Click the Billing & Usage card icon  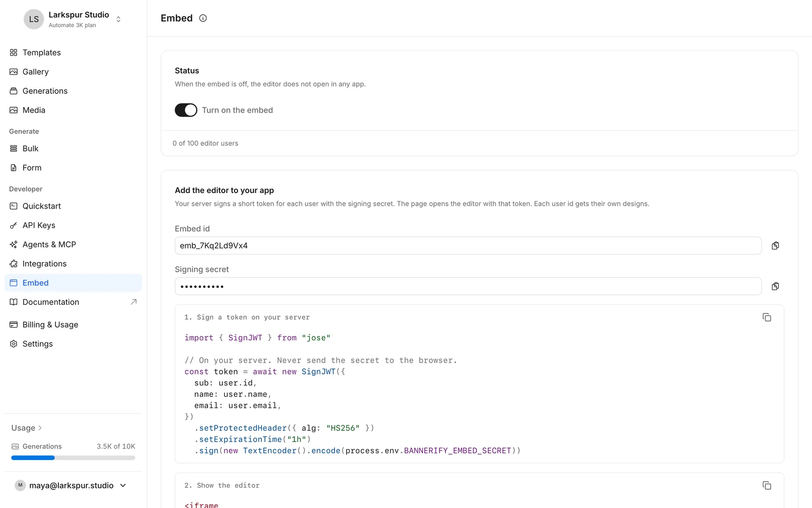click(14, 325)
